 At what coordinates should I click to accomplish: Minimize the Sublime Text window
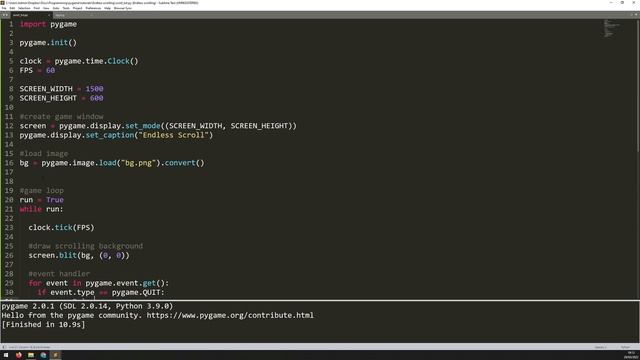611,2
